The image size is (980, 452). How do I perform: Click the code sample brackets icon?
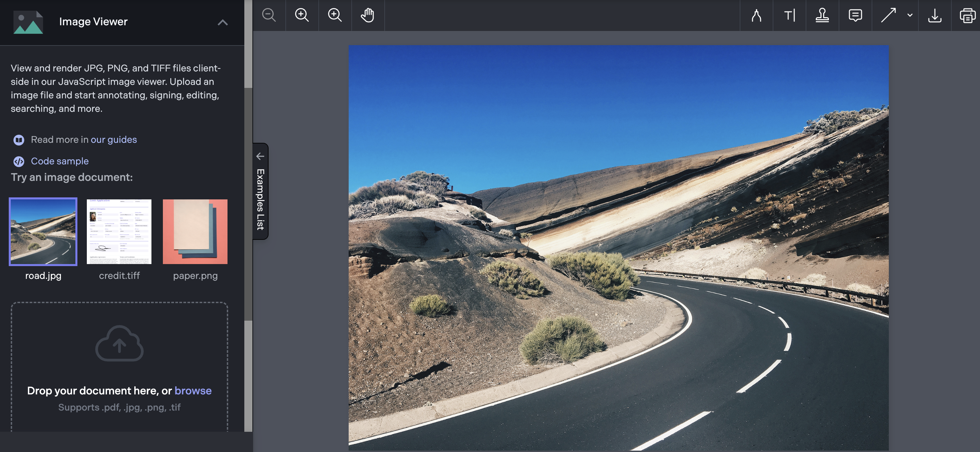coord(19,161)
